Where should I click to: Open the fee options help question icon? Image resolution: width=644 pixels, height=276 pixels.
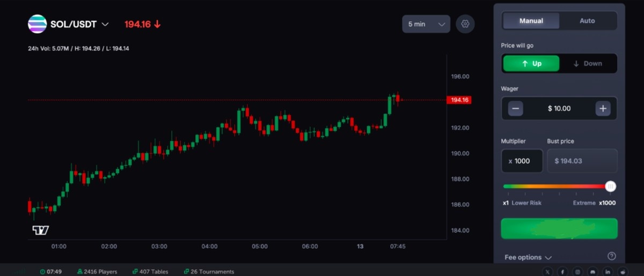pyautogui.click(x=612, y=256)
